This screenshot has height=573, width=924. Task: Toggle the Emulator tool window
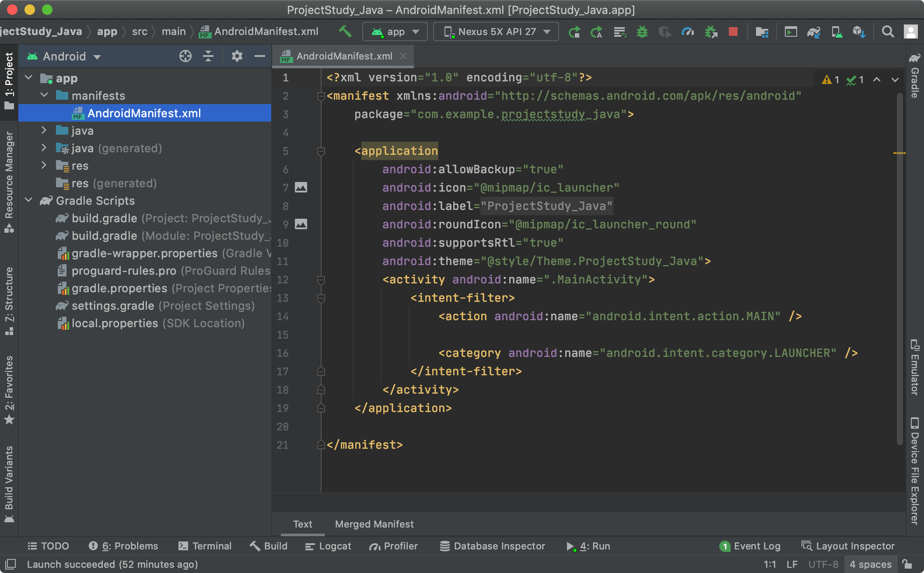pos(914,367)
